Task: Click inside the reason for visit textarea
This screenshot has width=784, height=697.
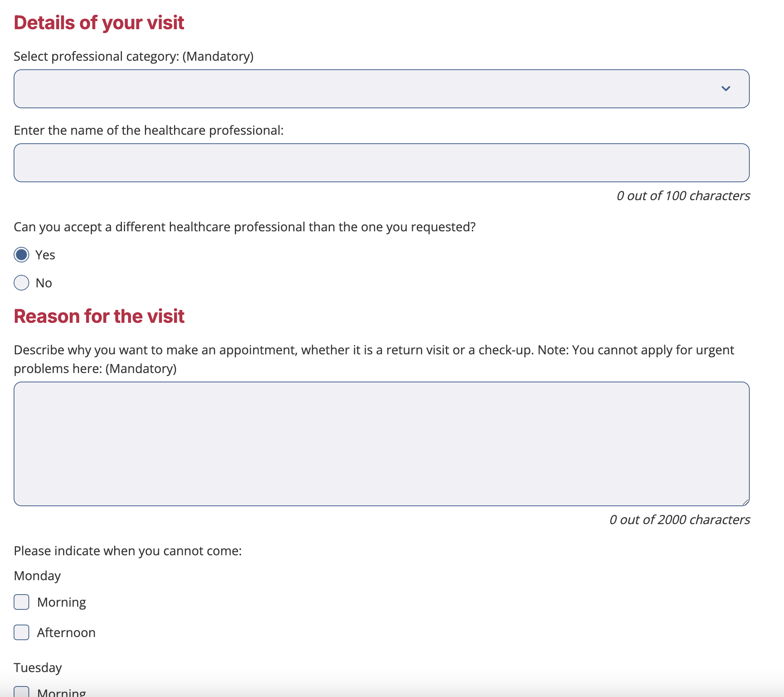Action: tap(381, 444)
